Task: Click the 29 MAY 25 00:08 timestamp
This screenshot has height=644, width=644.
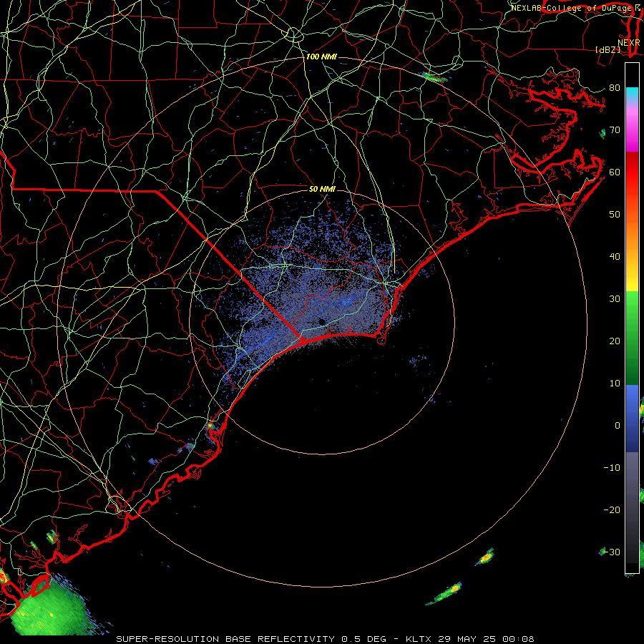Action: 487,639
